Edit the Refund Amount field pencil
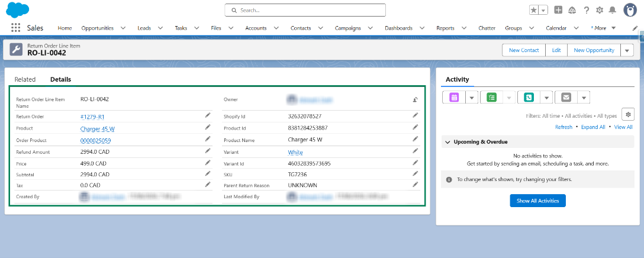644x258 pixels. (x=207, y=151)
